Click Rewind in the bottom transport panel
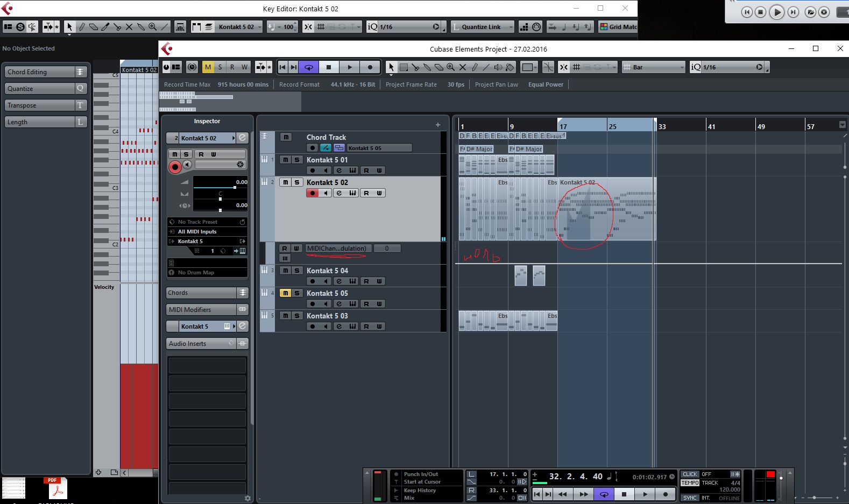849x504 pixels. [562, 494]
